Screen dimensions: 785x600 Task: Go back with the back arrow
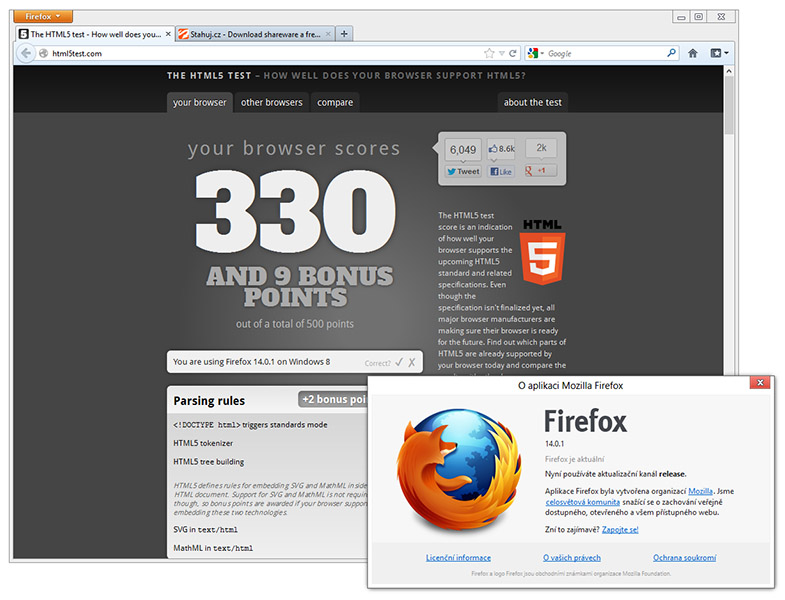point(26,53)
